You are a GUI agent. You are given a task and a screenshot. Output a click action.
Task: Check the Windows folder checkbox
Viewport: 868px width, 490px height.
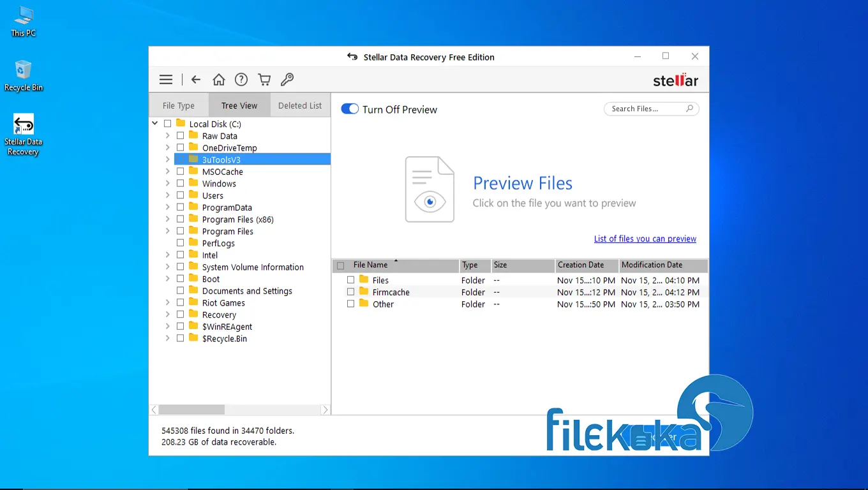180,184
